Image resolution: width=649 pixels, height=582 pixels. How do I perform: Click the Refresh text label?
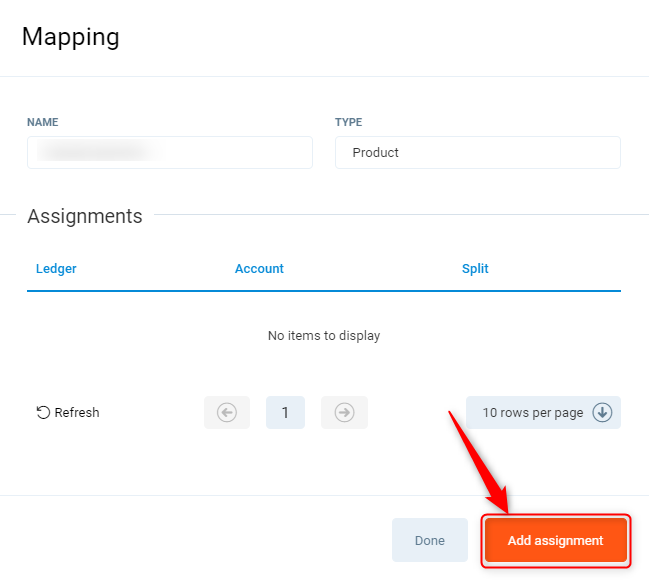pyautogui.click(x=77, y=412)
